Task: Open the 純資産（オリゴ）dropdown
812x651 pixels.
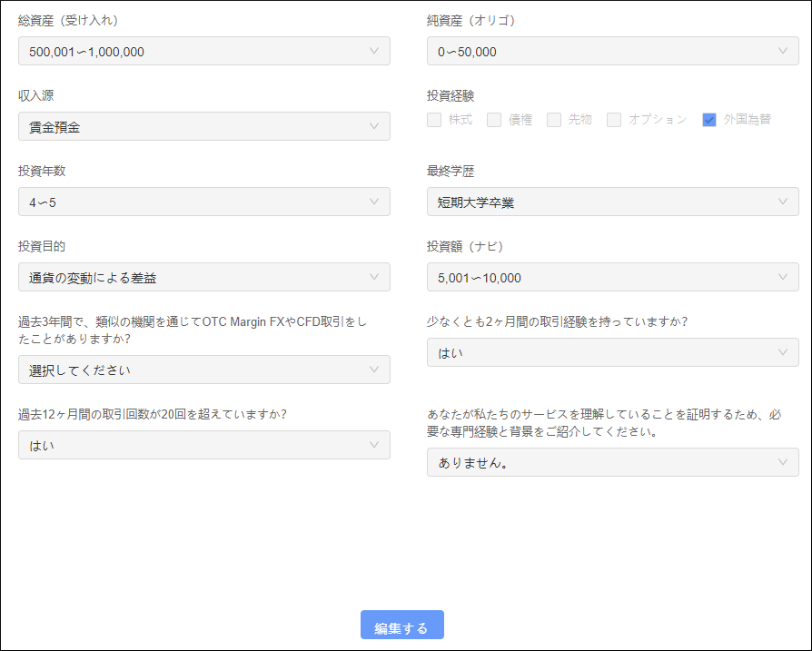Action: pos(612,51)
